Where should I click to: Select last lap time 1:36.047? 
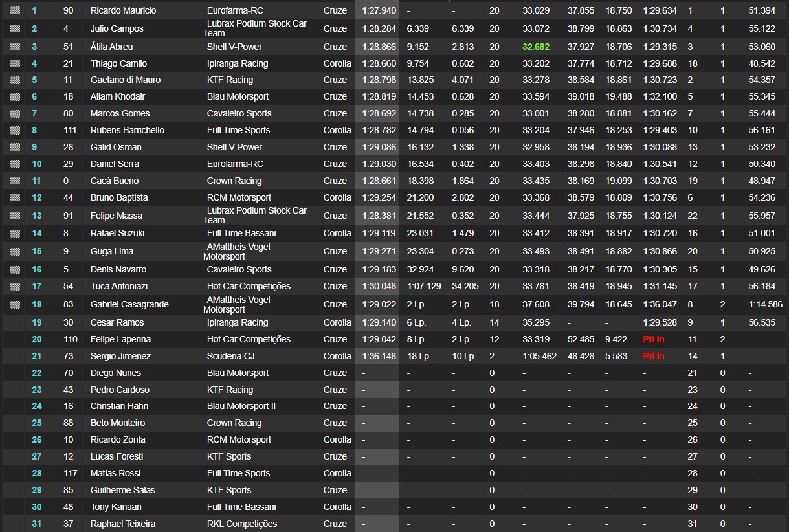click(x=660, y=304)
